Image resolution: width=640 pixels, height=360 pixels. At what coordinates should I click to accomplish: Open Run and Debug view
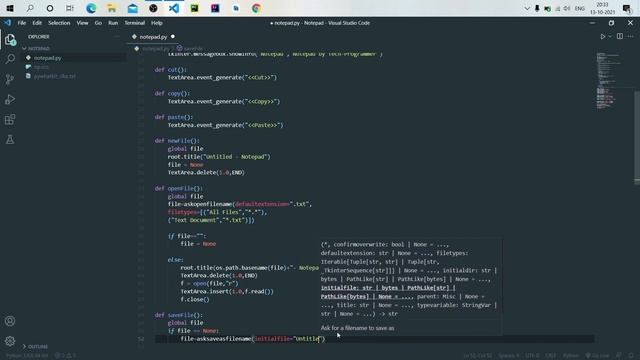coord(10,99)
